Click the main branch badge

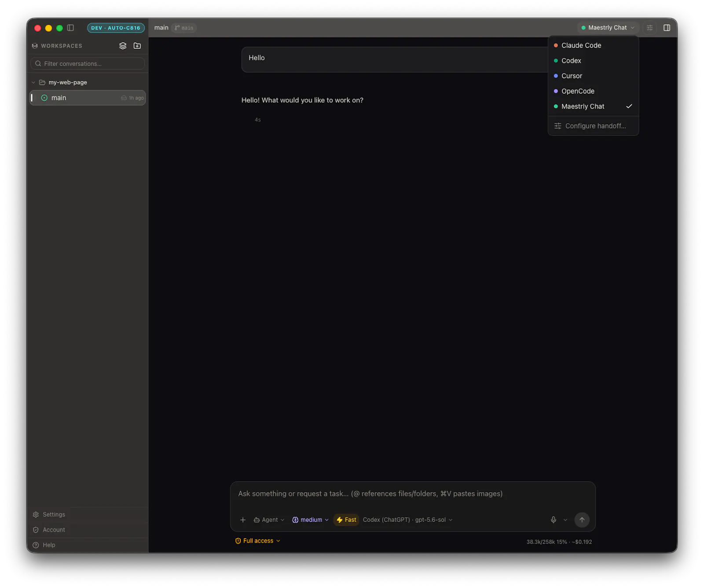tap(184, 28)
